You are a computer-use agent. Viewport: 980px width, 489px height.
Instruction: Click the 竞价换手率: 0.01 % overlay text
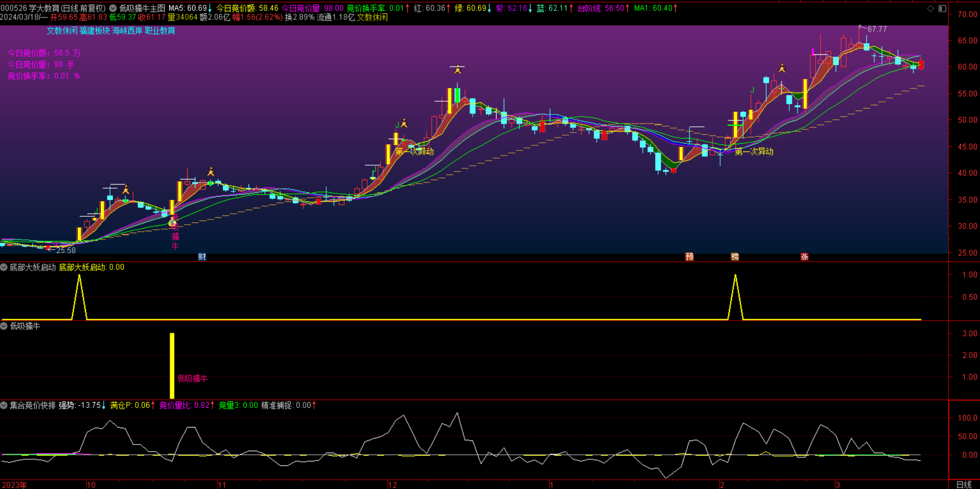click(x=43, y=76)
